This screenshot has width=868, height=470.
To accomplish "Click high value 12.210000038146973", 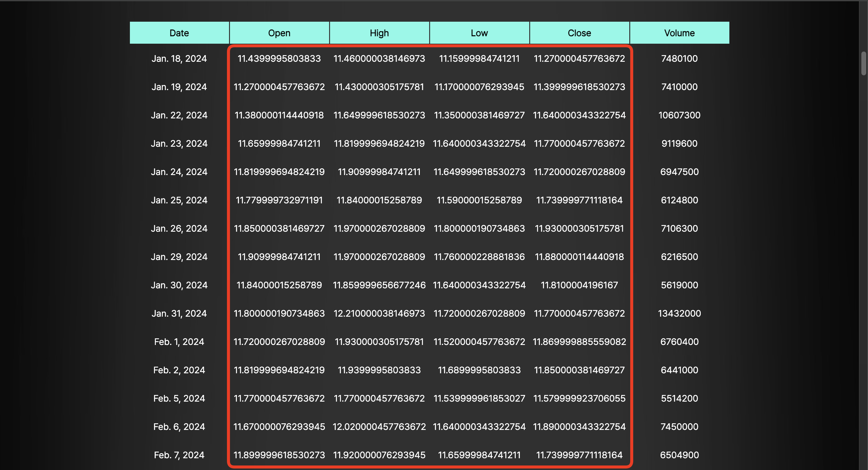I will point(379,313).
